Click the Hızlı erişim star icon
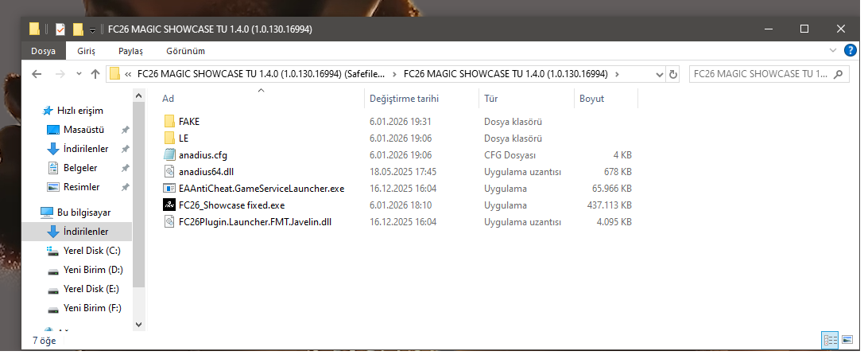868x355 pixels. pyautogui.click(x=48, y=111)
